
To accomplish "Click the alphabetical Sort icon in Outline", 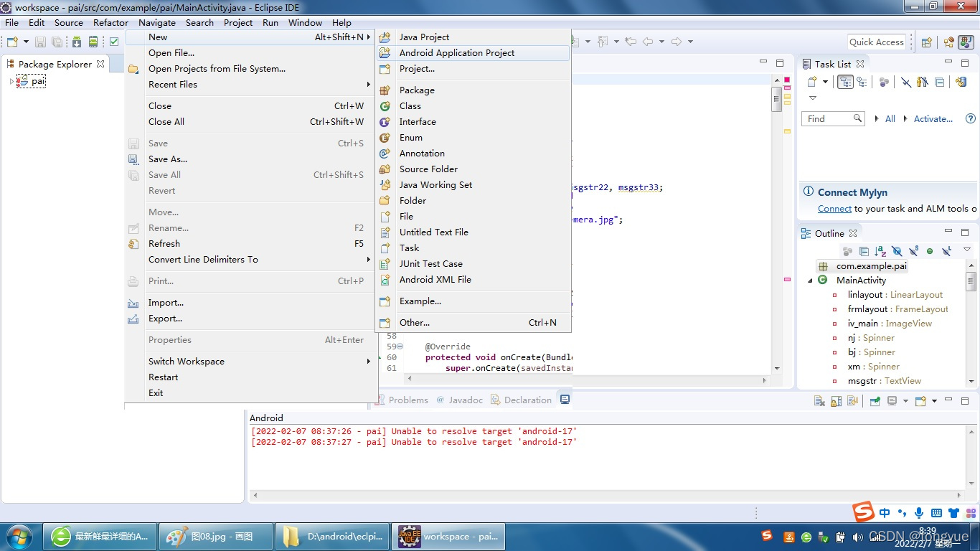I will pyautogui.click(x=880, y=251).
